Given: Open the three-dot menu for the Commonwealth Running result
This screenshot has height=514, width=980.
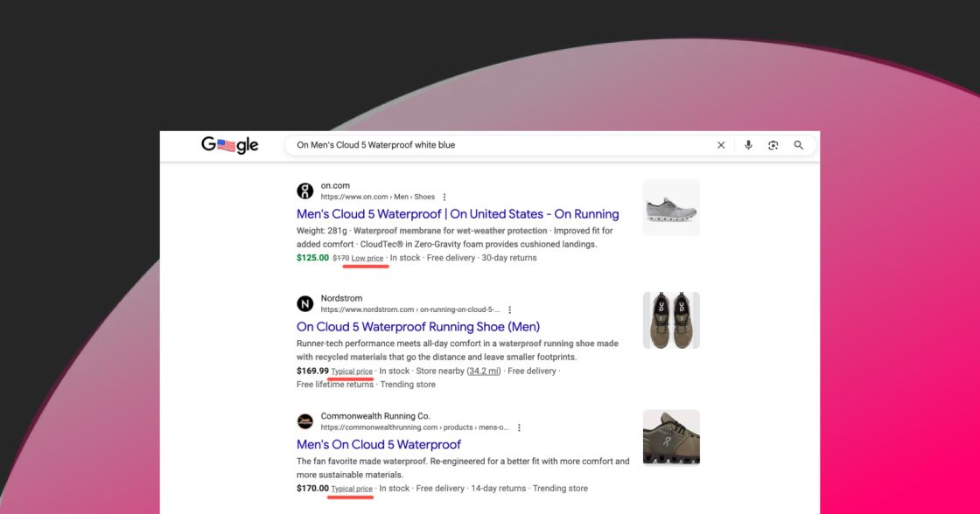Looking at the screenshot, I should 520,427.
